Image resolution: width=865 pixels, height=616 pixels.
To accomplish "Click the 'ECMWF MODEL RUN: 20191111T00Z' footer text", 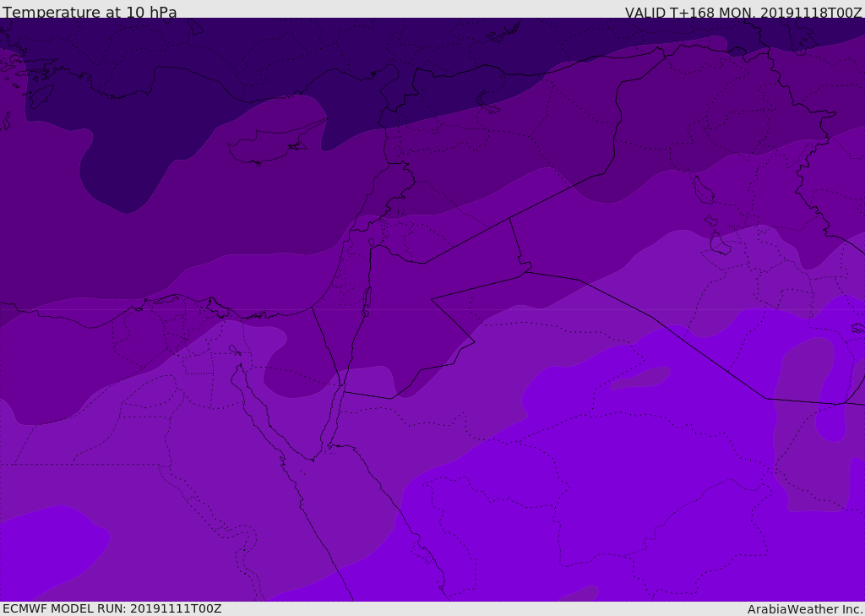I will pyautogui.click(x=112, y=608).
